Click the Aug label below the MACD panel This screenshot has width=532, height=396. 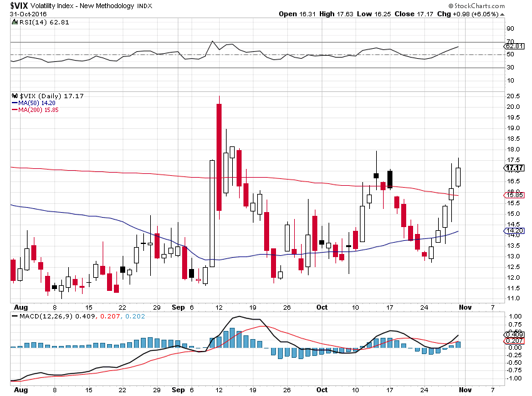(21, 390)
